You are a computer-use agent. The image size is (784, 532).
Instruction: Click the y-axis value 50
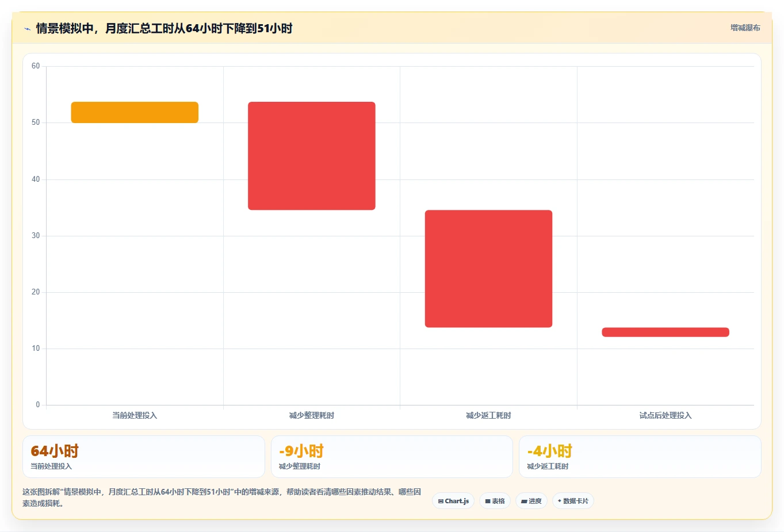pyautogui.click(x=36, y=123)
